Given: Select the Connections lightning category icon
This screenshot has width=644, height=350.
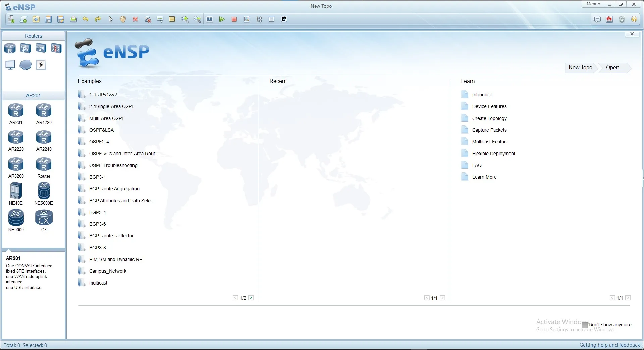Looking at the screenshot, I should pyautogui.click(x=41, y=65).
